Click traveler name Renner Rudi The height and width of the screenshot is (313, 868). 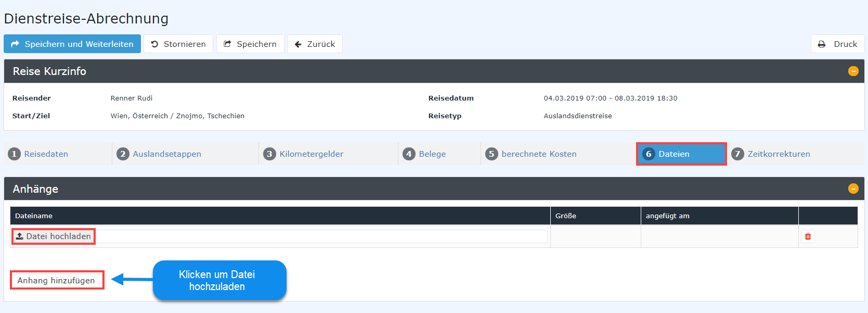click(x=132, y=98)
